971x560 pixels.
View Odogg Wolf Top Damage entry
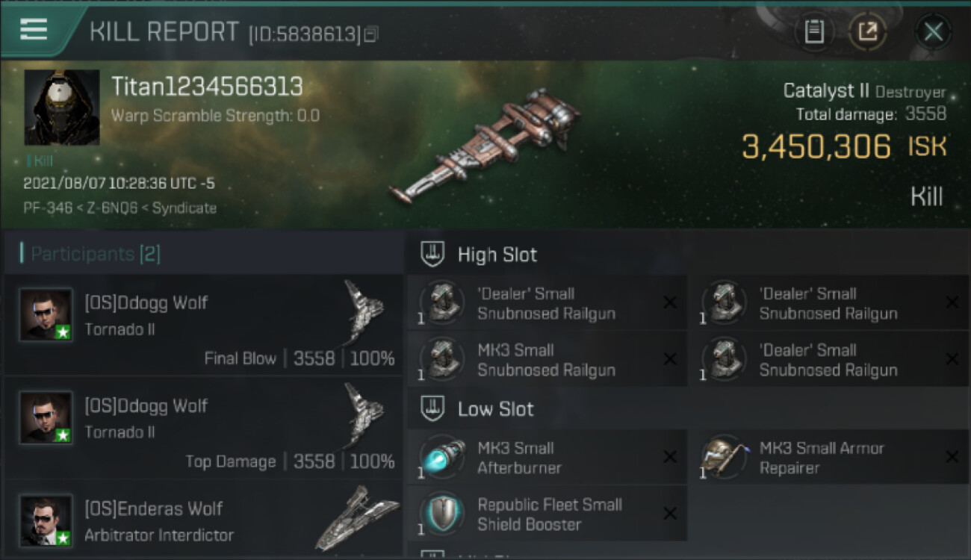click(203, 428)
